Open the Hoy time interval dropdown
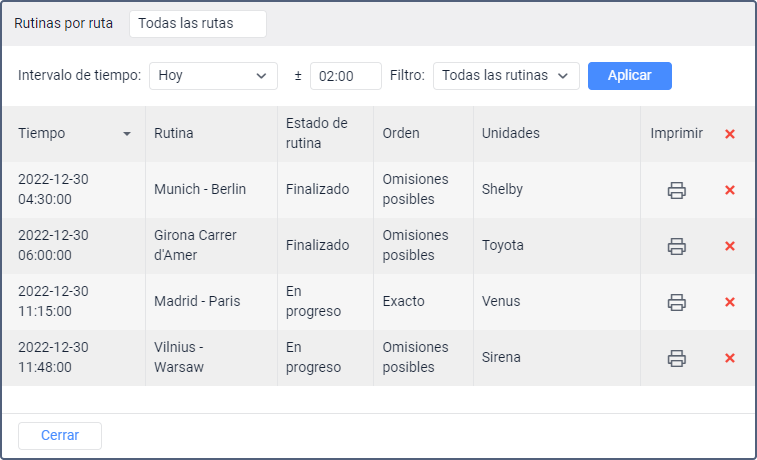757x460 pixels. coord(213,76)
